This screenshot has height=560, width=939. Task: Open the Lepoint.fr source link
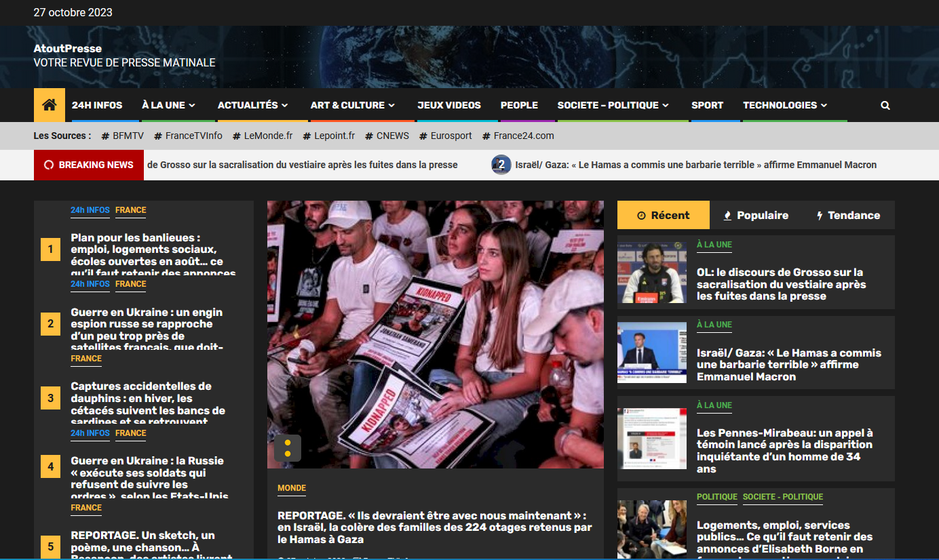point(334,136)
